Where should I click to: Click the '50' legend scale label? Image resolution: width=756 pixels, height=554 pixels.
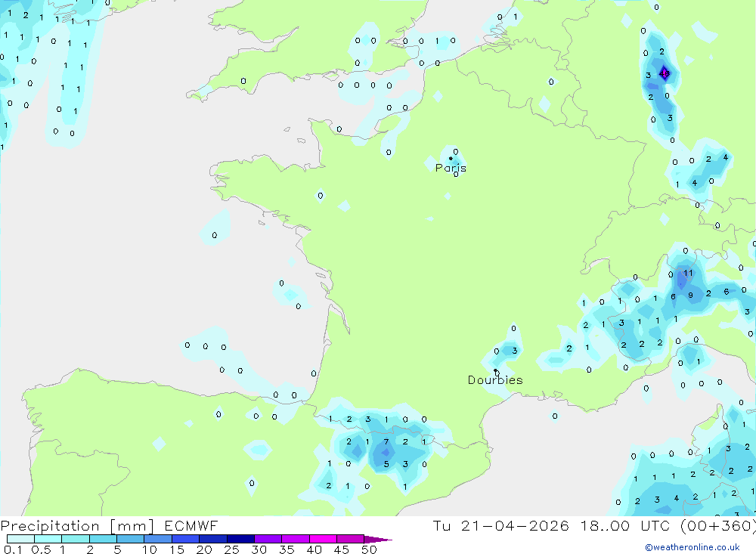[x=369, y=549]
